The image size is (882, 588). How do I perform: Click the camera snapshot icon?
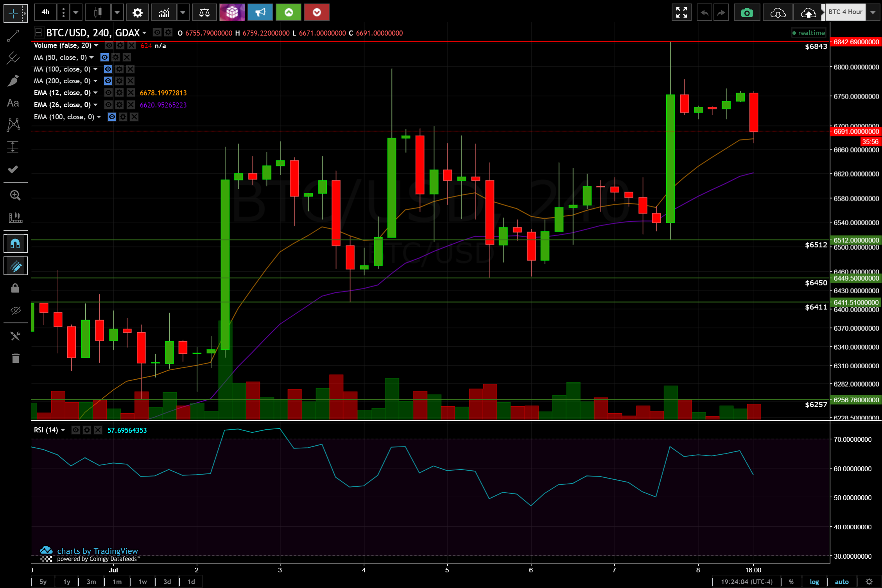tap(746, 13)
